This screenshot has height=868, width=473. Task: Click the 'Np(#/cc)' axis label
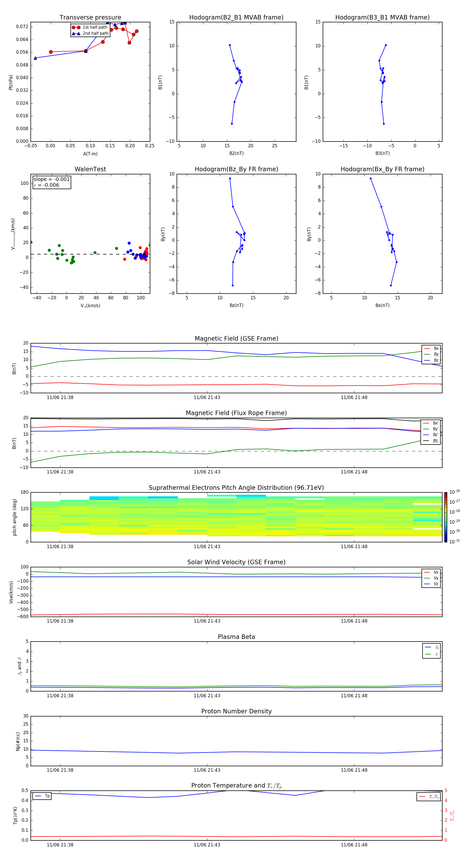coord(18,741)
